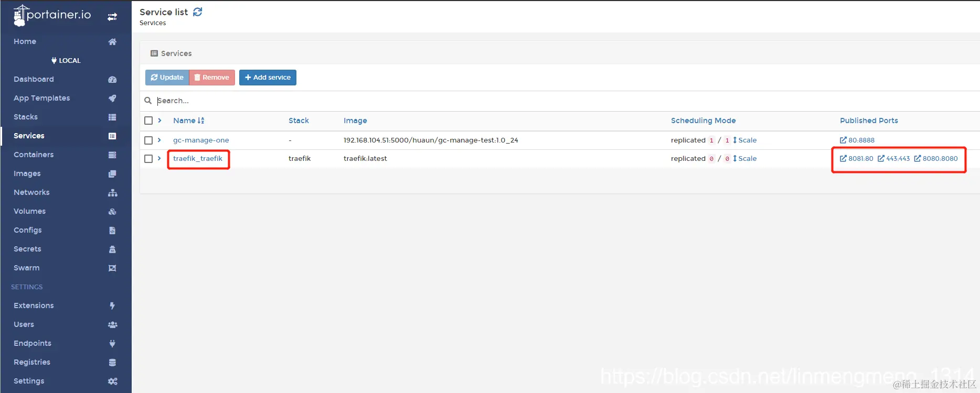Open published port 443:443 link

coord(894,159)
